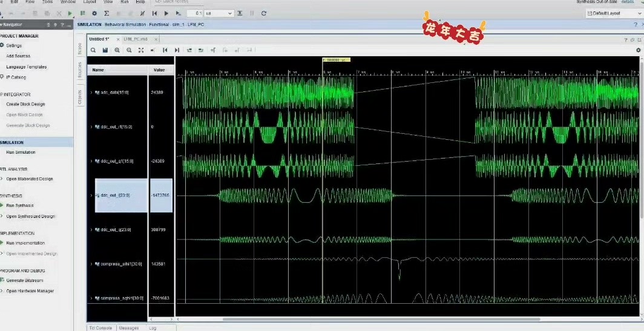The height and width of the screenshot is (331, 644).
Task: Run the simulation with the play button
Action: [166, 13]
